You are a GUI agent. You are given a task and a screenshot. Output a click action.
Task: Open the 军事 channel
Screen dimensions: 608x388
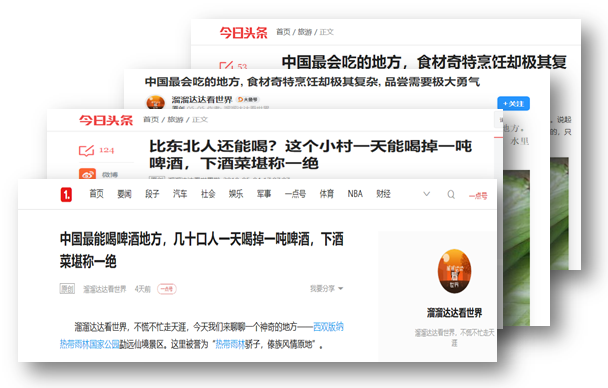[x=264, y=194]
